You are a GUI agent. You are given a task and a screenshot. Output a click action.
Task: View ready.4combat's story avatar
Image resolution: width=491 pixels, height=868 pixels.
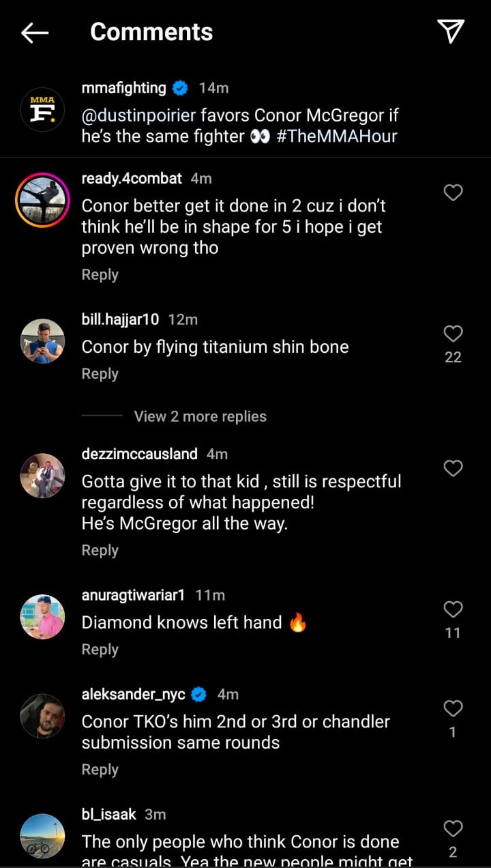click(42, 200)
